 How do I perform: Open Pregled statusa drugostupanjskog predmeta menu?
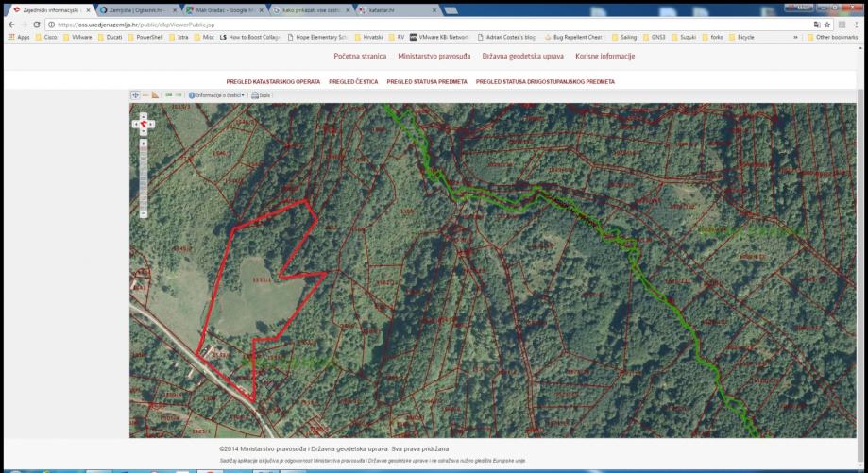545,81
